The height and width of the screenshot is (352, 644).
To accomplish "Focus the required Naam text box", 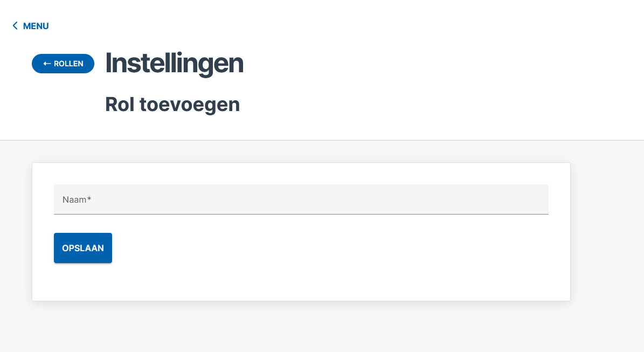I will point(301,199).
